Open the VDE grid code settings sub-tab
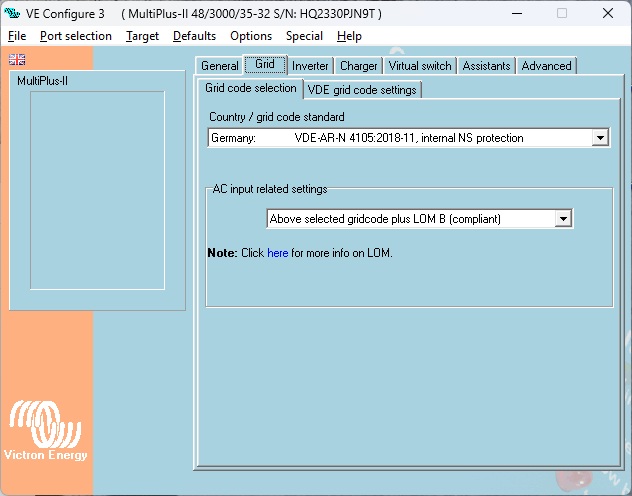 coord(362,90)
